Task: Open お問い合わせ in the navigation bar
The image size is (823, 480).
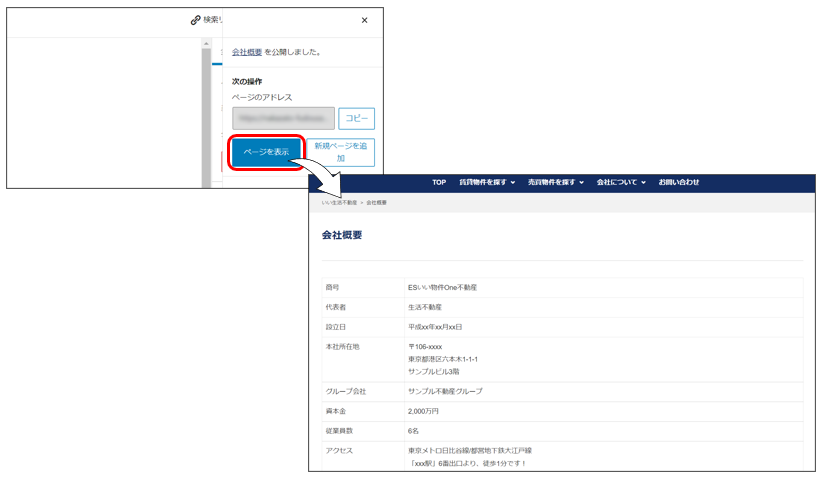Action: 679,182
